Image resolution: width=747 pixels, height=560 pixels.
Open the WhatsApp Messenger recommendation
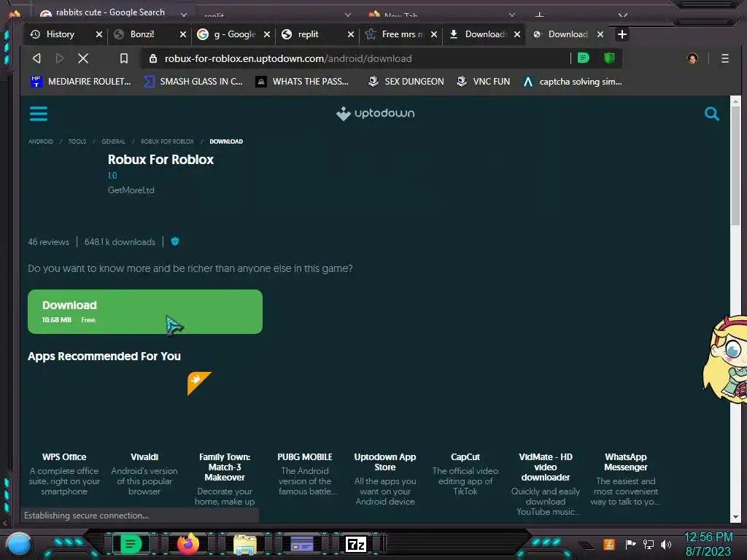[625, 462]
